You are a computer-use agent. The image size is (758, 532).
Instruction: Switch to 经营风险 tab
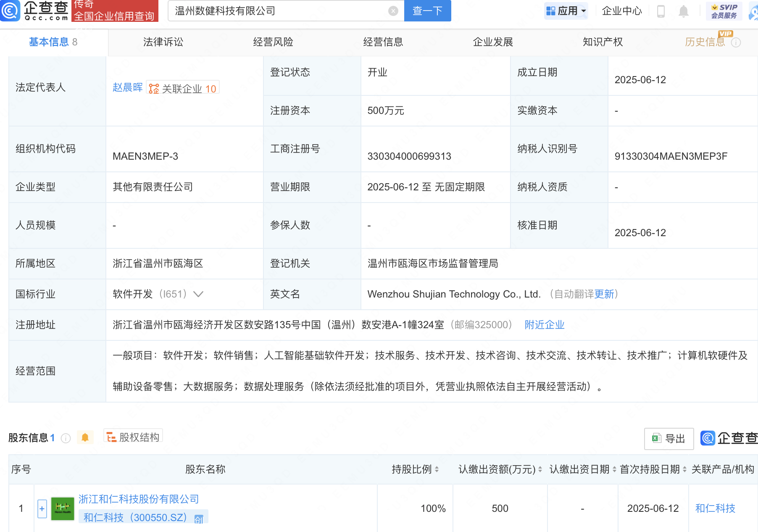pos(273,42)
